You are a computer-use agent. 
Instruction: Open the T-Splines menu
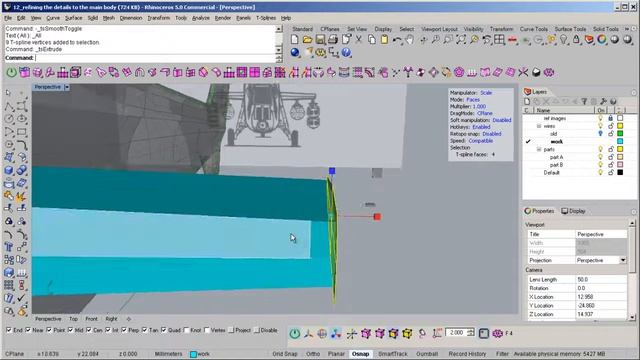tap(266, 18)
